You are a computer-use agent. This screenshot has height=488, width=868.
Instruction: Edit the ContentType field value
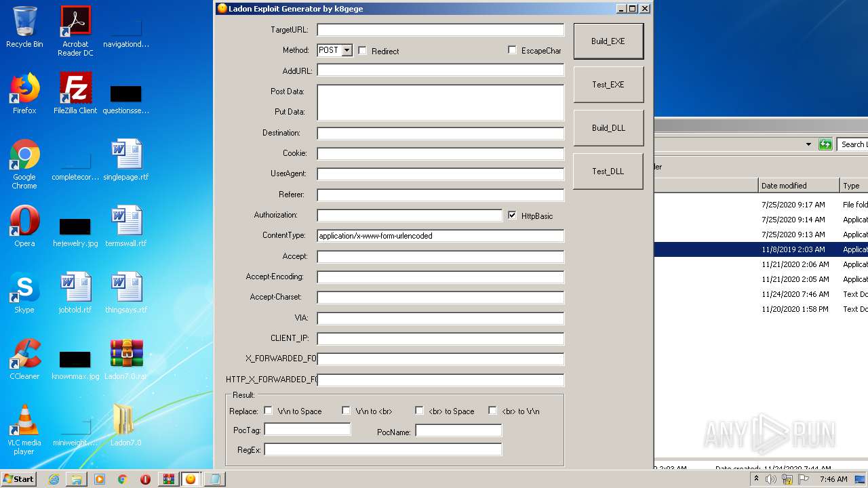point(441,236)
